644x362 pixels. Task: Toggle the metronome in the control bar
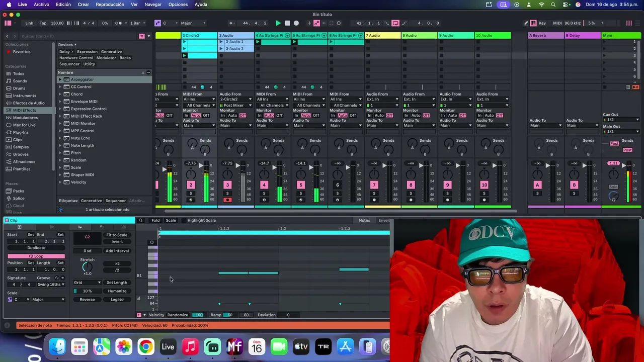119,23
